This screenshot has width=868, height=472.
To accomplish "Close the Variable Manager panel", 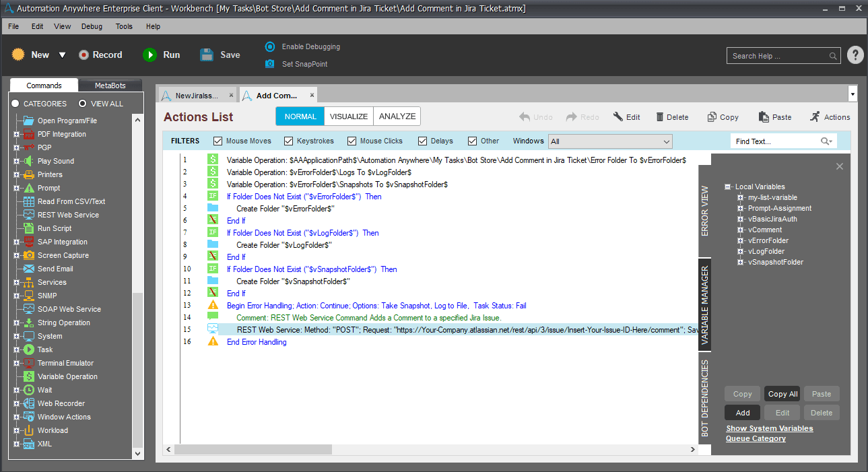I will click(x=840, y=166).
